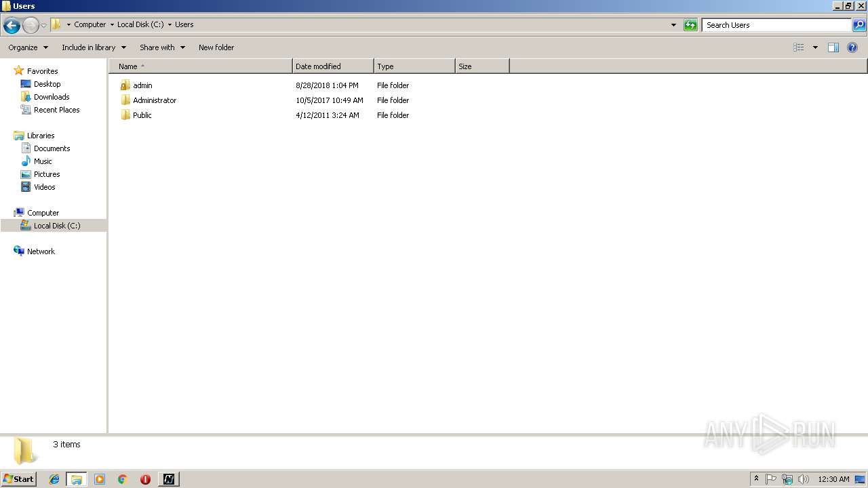Select Favorites in the navigation pane

coord(42,71)
